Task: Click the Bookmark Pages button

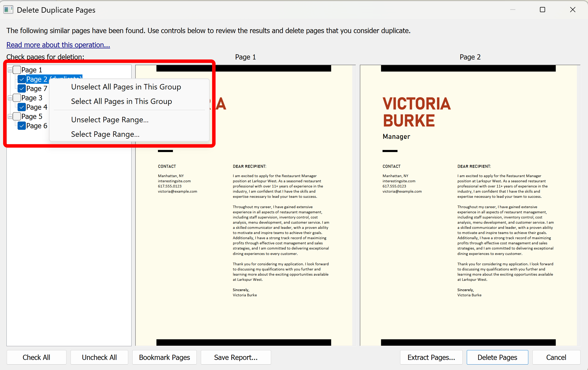Action: coord(164,357)
